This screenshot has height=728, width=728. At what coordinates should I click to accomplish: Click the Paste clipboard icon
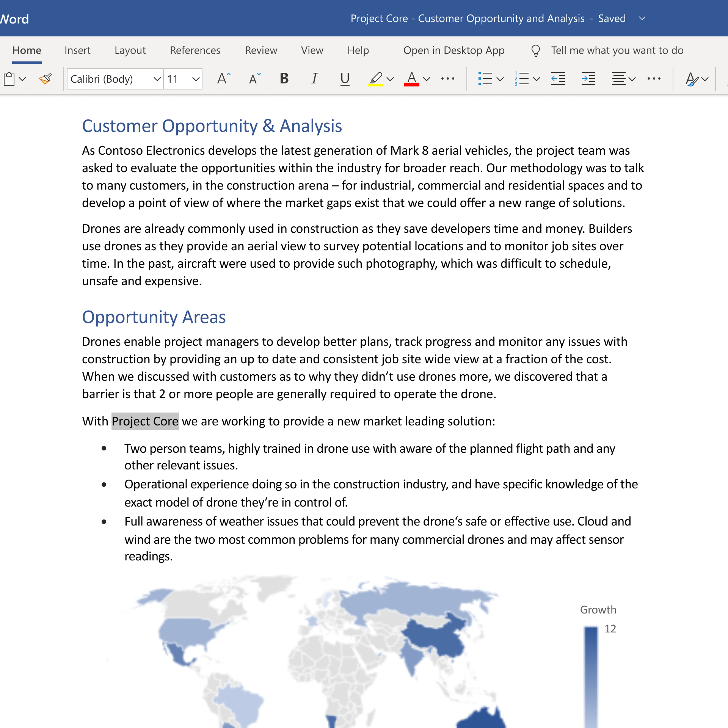(x=9, y=79)
